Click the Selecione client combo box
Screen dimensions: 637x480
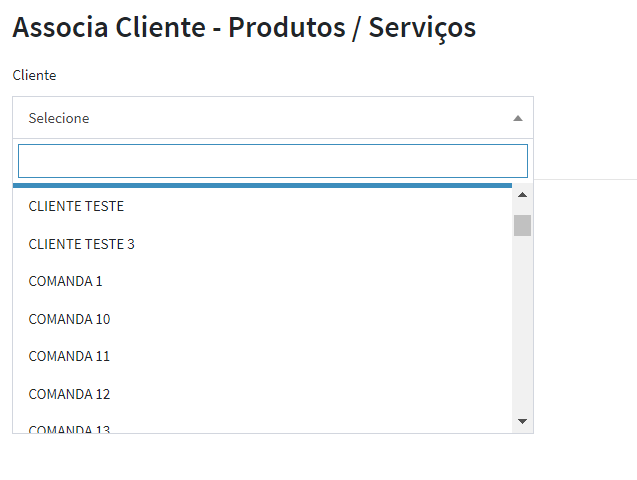tap(260, 118)
